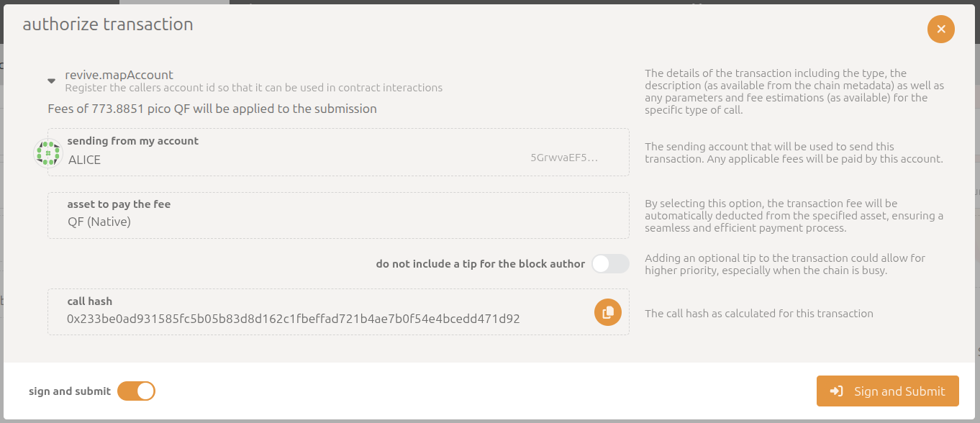980x423 pixels.
Task: Click the sign-in arrow icon on Sign and Submit
Action: click(x=837, y=391)
